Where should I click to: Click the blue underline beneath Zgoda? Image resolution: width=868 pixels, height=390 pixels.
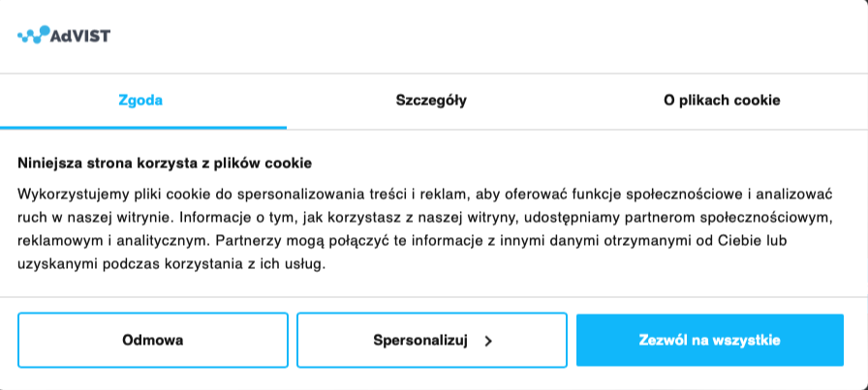[x=143, y=127]
